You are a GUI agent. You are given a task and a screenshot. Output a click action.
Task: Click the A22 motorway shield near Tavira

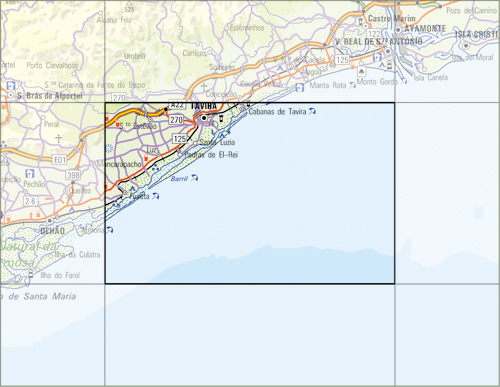click(x=177, y=105)
